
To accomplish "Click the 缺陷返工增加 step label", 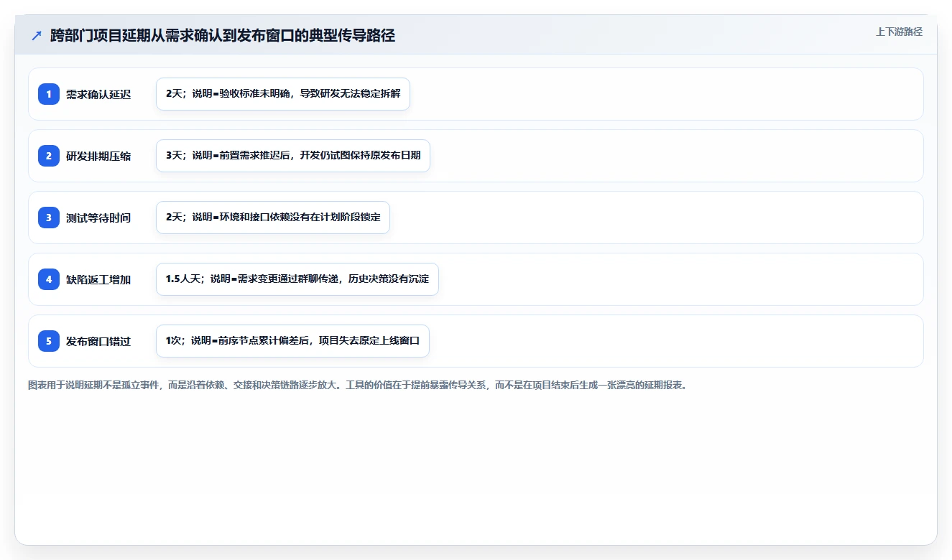I will (98, 279).
